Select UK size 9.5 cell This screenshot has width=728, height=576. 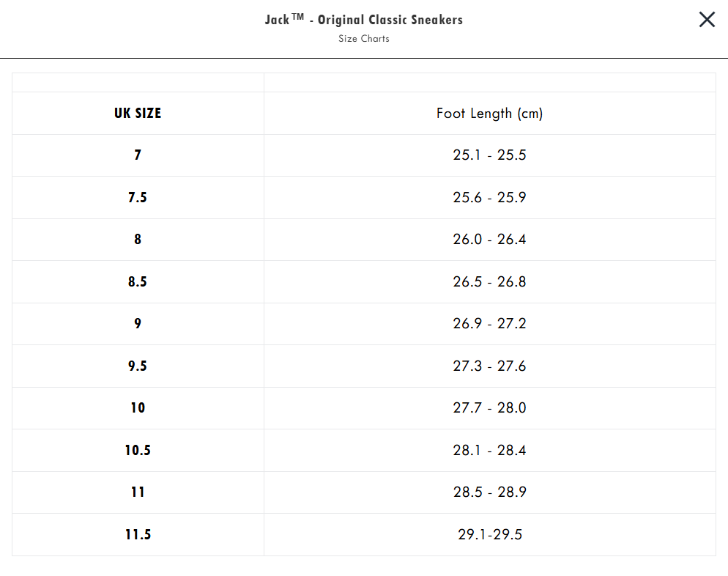pyautogui.click(x=138, y=366)
